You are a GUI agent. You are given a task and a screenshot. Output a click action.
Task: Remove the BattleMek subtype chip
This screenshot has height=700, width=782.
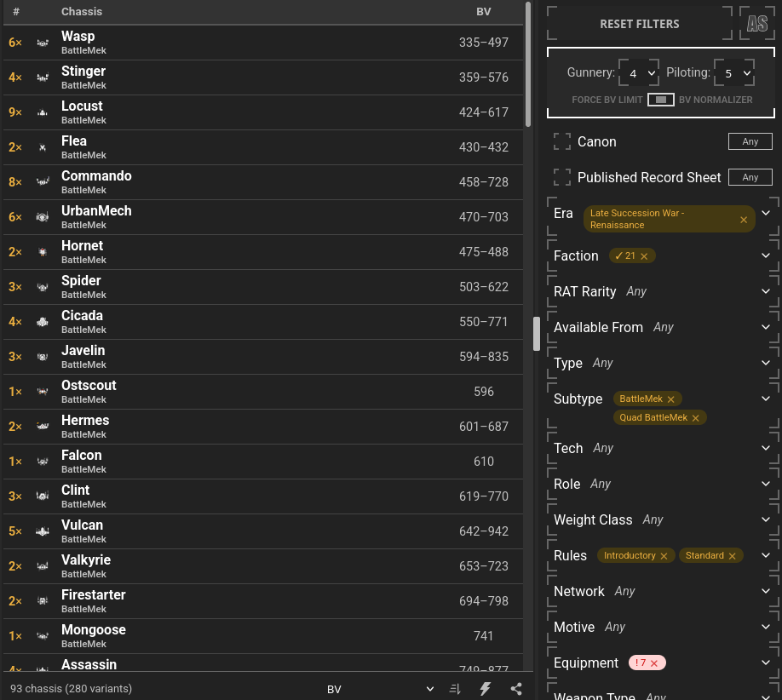670,399
